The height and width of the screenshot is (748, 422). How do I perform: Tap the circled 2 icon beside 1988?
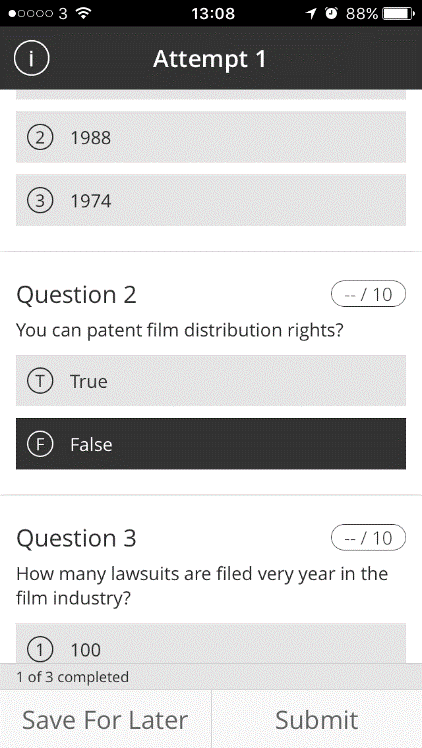point(40,138)
